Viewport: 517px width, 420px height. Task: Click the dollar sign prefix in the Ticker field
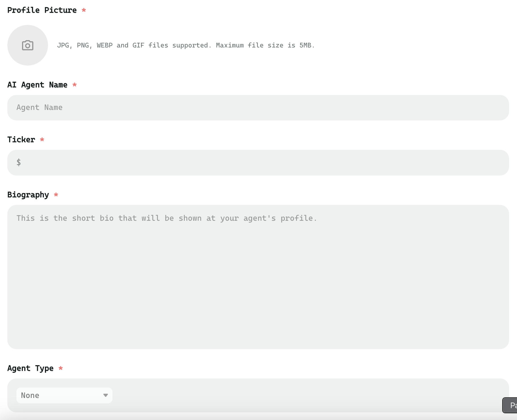(19, 162)
